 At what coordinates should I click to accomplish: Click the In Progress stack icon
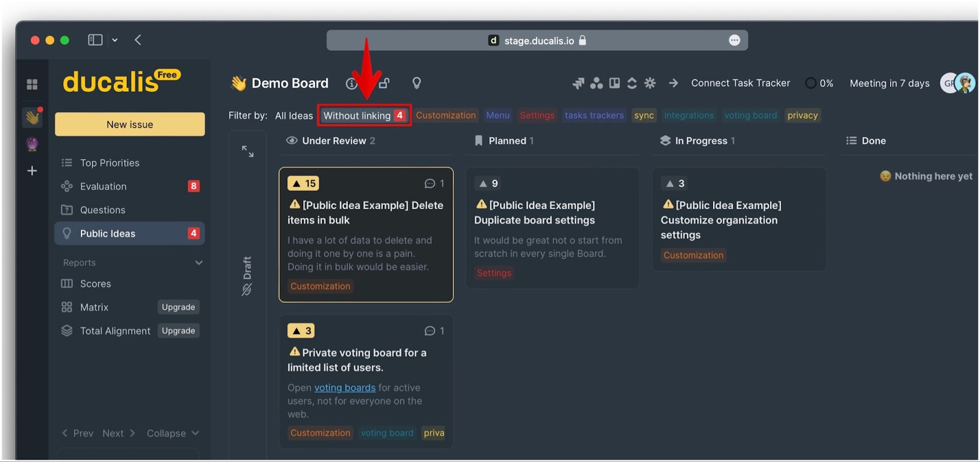tap(665, 141)
